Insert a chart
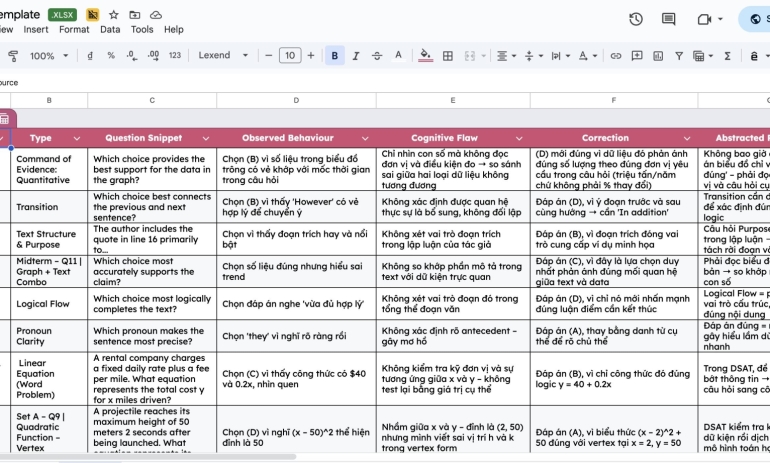 click(x=658, y=55)
